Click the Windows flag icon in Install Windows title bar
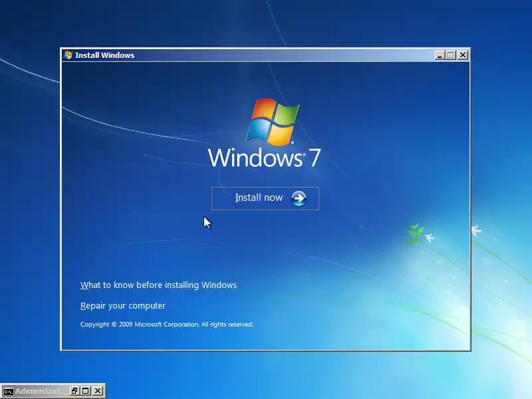The height and width of the screenshot is (399, 532). pos(68,55)
